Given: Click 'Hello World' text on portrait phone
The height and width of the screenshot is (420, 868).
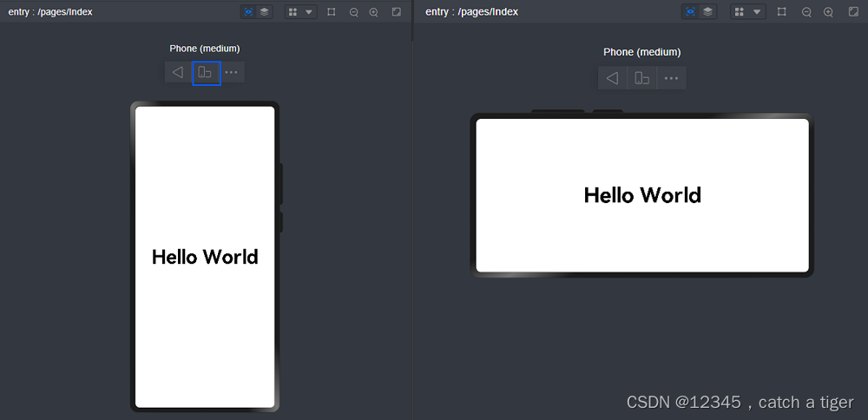Looking at the screenshot, I should pyautogui.click(x=205, y=258).
